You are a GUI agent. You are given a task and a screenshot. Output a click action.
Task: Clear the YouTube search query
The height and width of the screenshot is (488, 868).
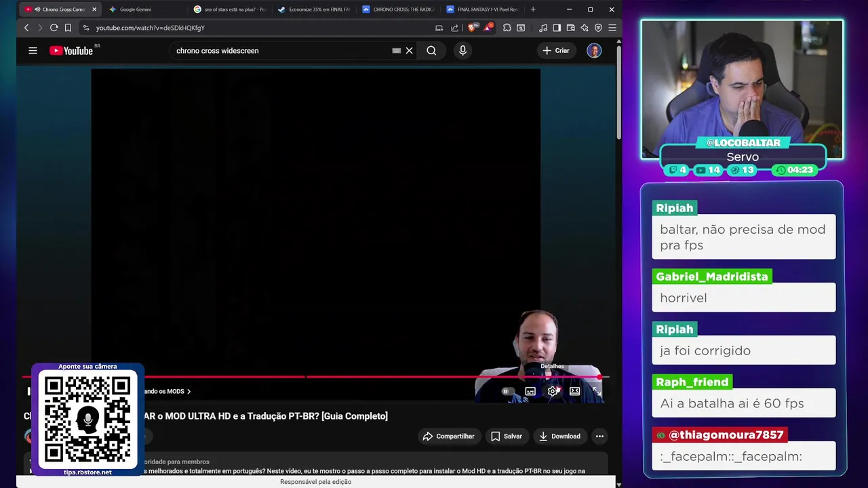(409, 50)
